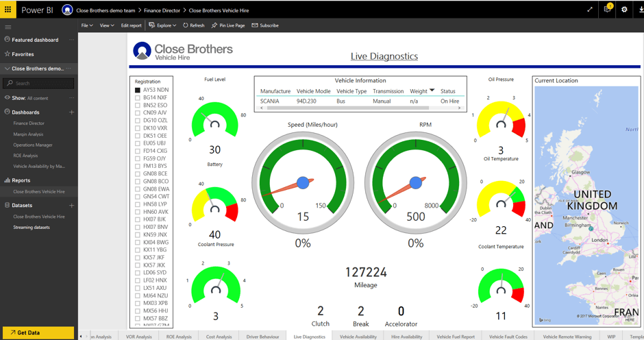
Task: Check registration MX03 XPB
Action: click(138, 303)
